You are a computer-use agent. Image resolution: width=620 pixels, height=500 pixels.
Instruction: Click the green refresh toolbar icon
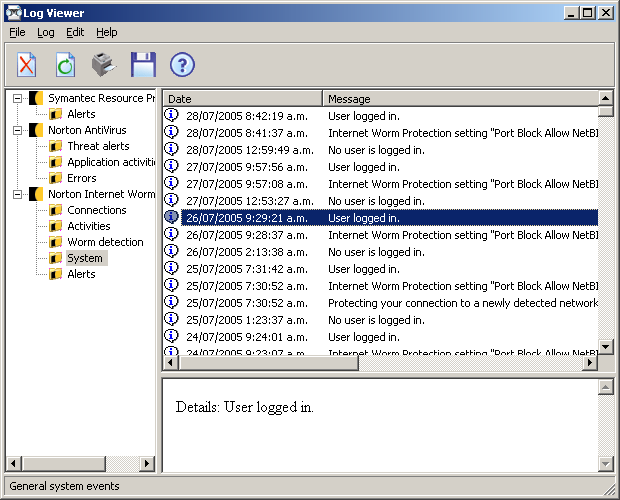[65, 65]
